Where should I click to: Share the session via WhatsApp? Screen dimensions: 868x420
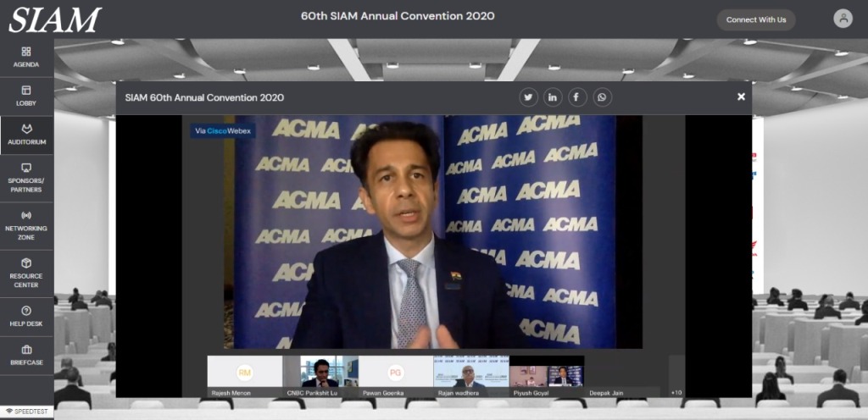[x=602, y=97]
